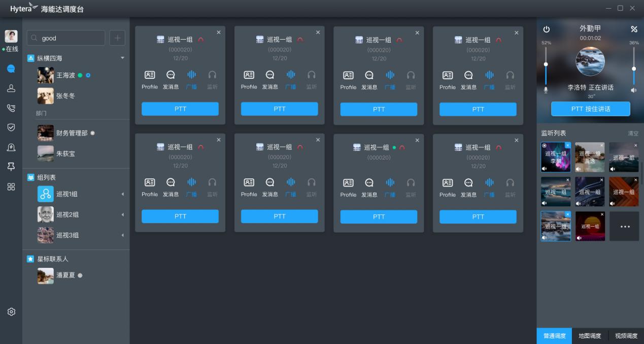
Task: Switch to the 地图调度 tab
Action: [x=590, y=336]
